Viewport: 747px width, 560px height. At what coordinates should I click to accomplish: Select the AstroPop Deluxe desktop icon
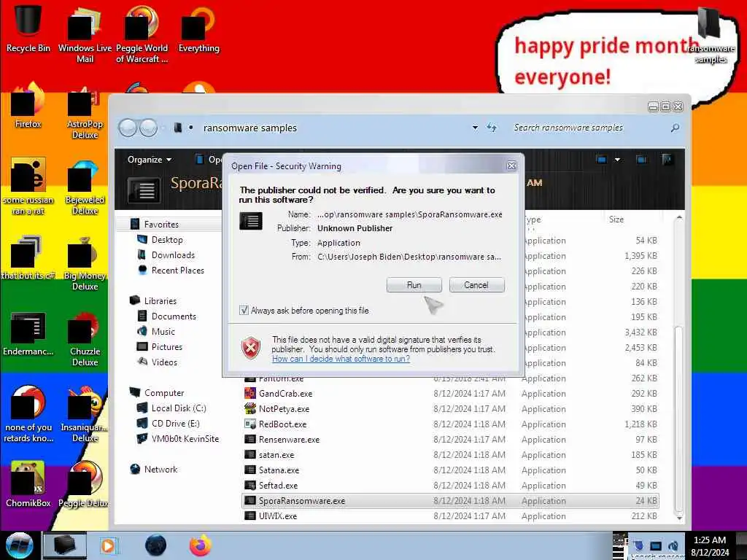pyautogui.click(x=85, y=112)
